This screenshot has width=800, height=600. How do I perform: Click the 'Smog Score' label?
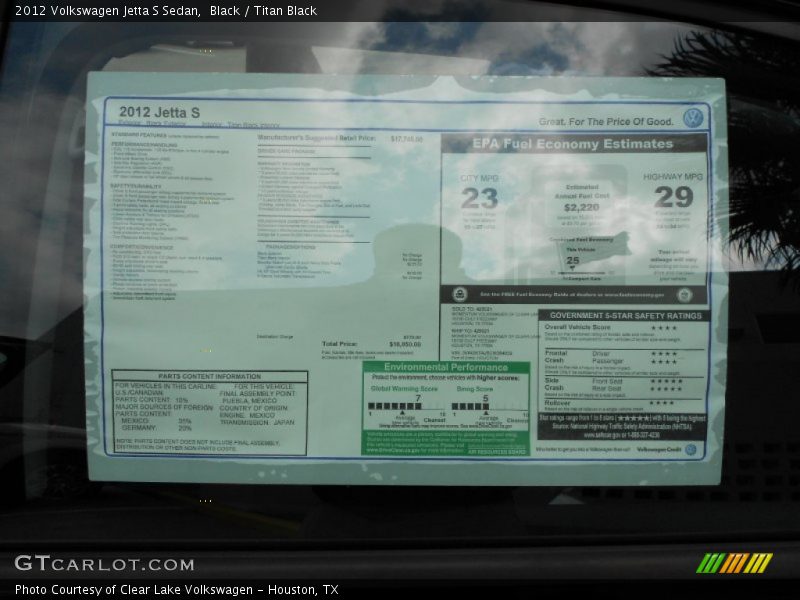[x=474, y=389]
